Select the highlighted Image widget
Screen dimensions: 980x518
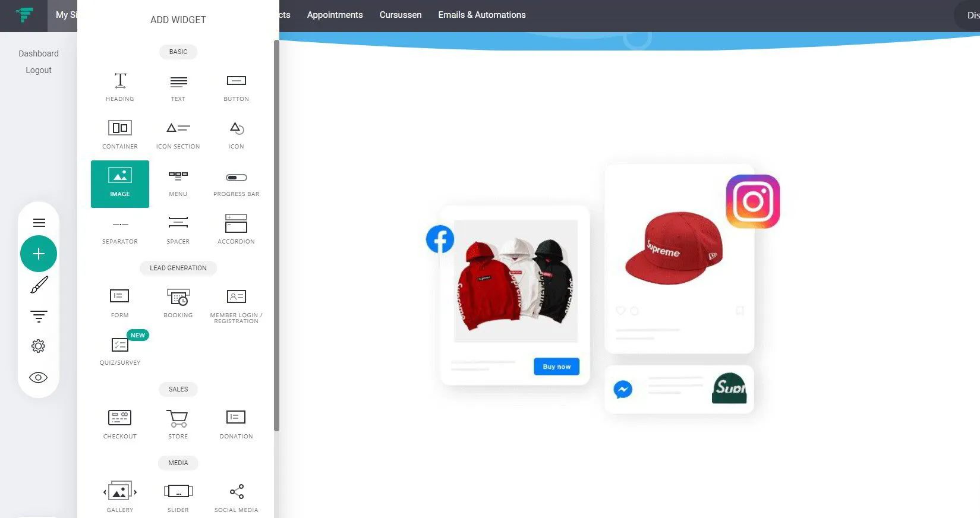pyautogui.click(x=120, y=184)
